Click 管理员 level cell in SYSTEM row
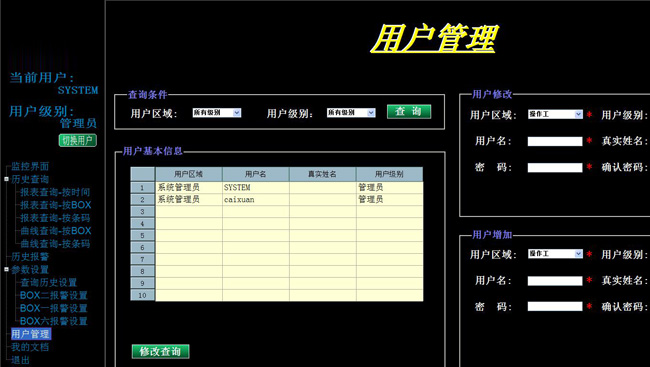The width and height of the screenshot is (650, 367). click(x=390, y=187)
